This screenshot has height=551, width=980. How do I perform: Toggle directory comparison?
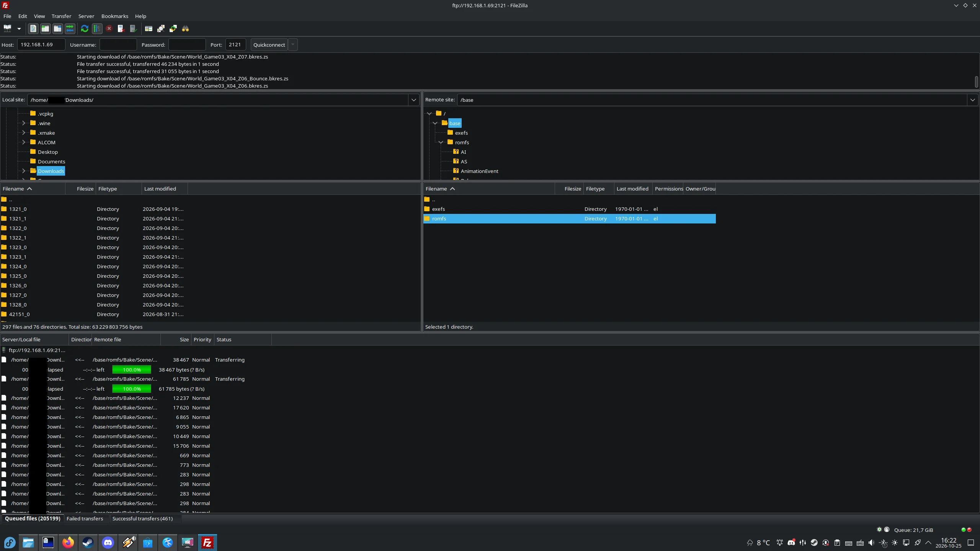click(x=161, y=29)
